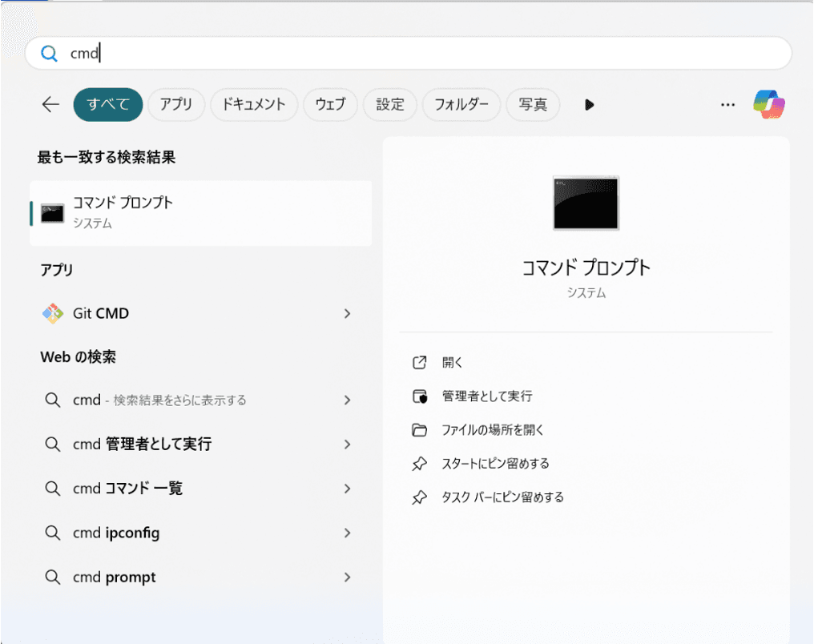Select the ドキュメント filter tab
The image size is (814, 644).
(x=254, y=104)
